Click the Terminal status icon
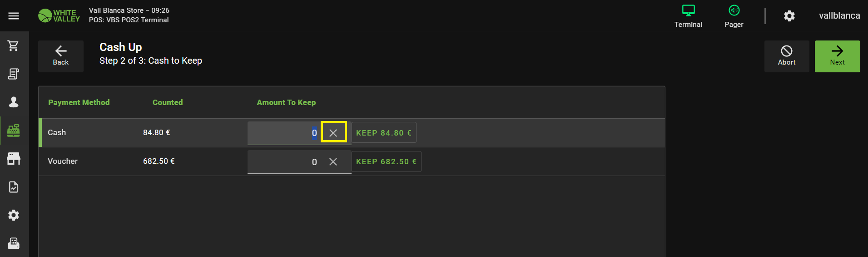868x257 pixels. click(688, 16)
